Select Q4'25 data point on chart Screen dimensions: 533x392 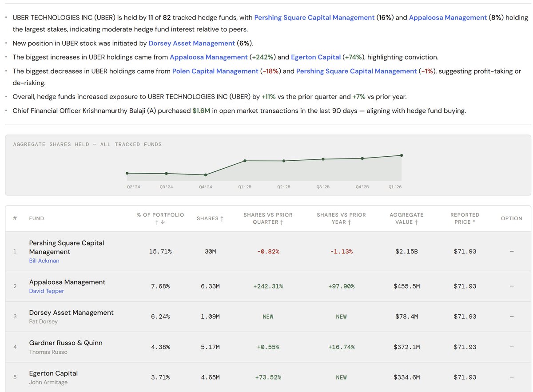pos(362,158)
